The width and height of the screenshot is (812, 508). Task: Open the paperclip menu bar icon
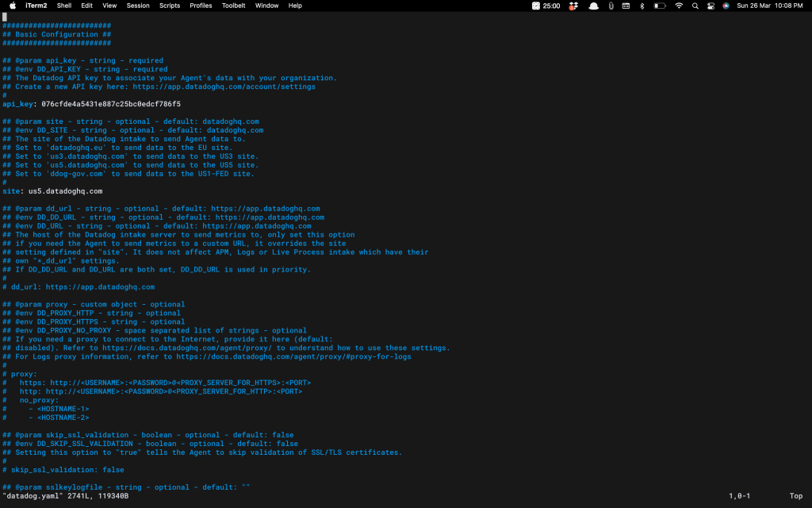611,6
